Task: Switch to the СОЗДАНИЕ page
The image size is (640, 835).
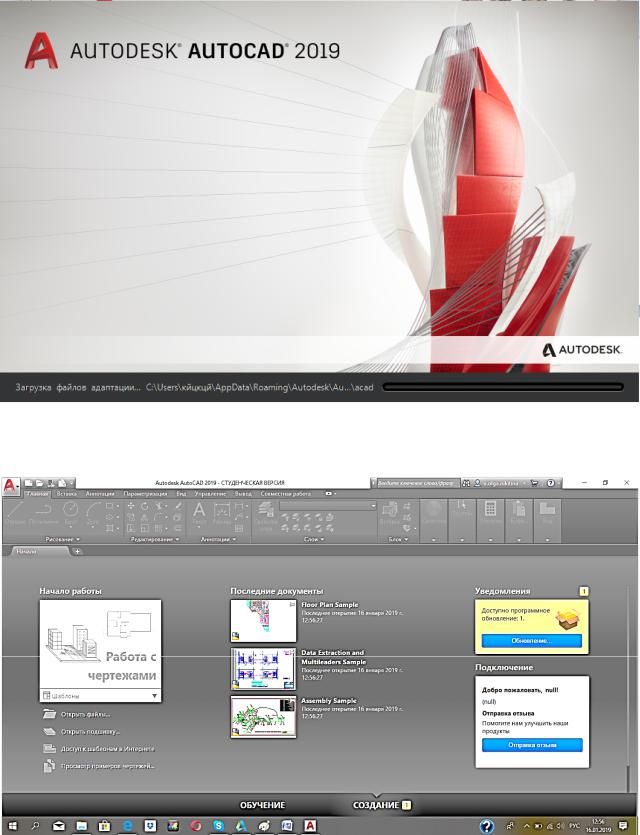Action: coord(376,805)
